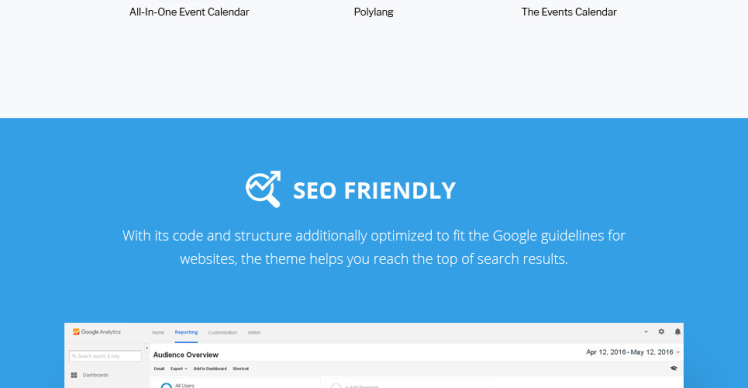The image size is (748, 388).
Task: Click the SEO magnifier chart icon
Action: coord(263,189)
